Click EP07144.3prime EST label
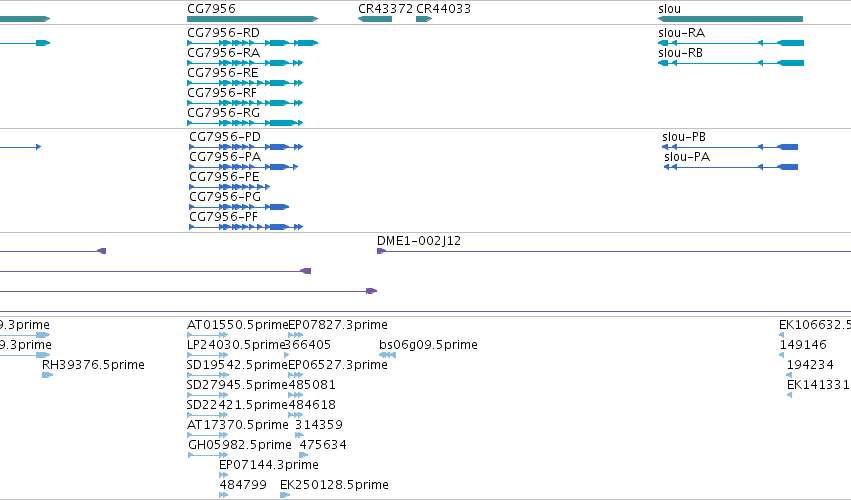Image resolution: width=851 pixels, height=500 pixels. [269, 465]
